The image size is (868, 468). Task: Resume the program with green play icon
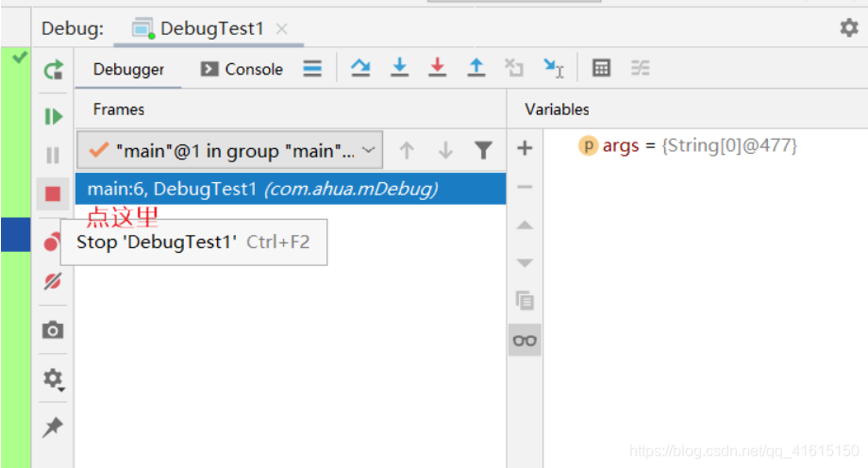[54, 116]
